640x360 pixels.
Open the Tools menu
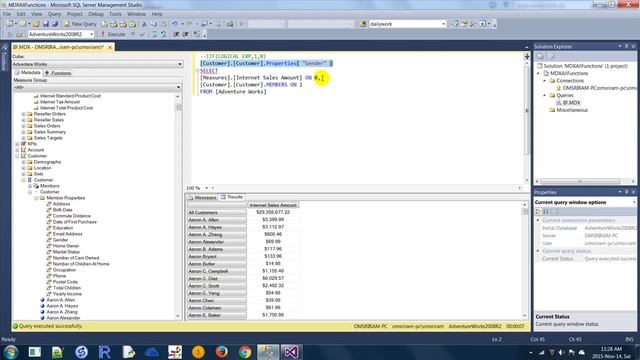tap(115, 14)
